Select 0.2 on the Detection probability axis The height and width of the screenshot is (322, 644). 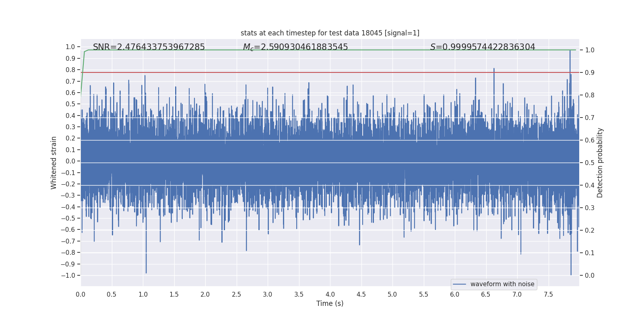(590, 231)
